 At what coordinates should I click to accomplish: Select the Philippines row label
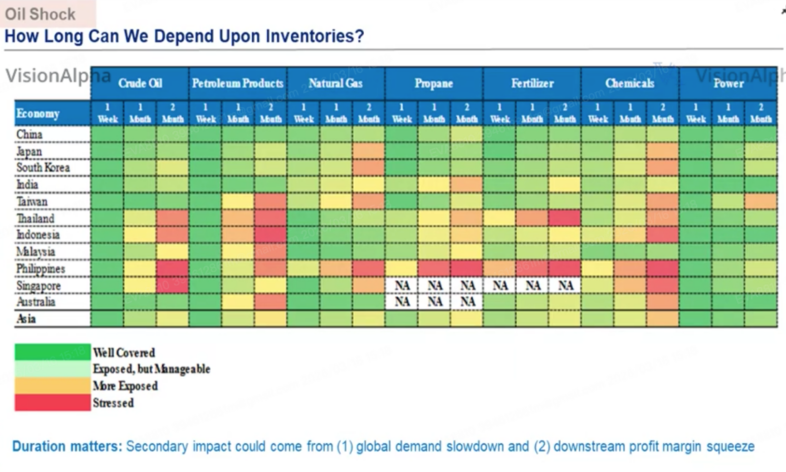41,269
